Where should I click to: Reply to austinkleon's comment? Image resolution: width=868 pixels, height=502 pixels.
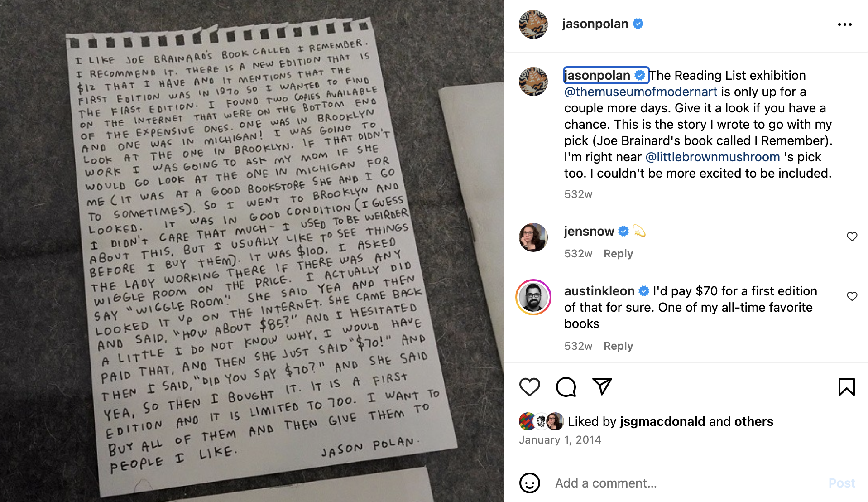click(x=618, y=346)
